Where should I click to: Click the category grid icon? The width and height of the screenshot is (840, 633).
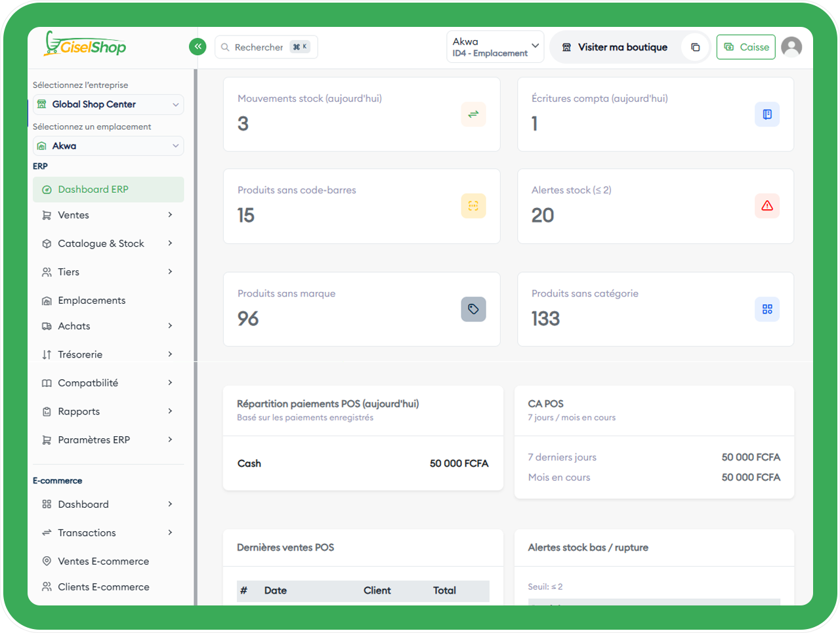pos(766,310)
